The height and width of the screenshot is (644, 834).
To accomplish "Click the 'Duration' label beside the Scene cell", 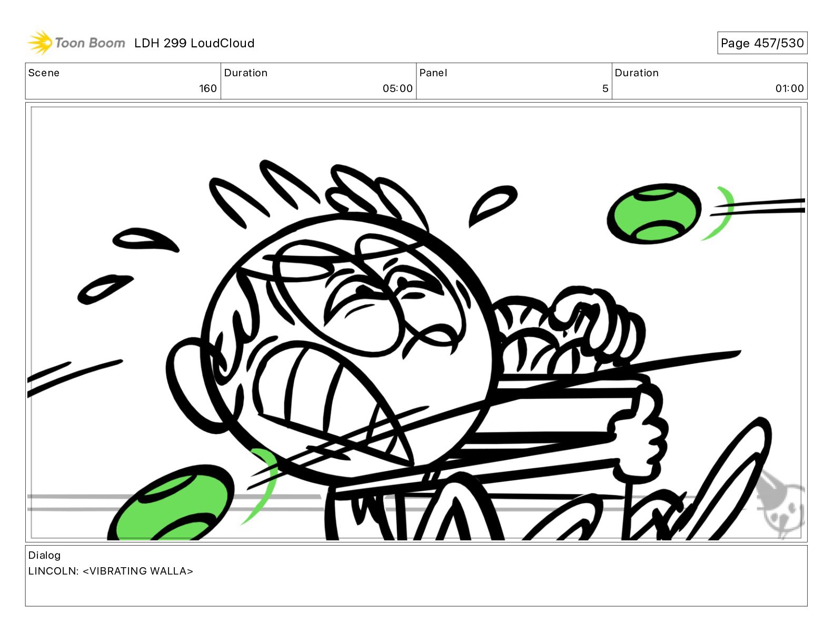I will tap(246, 73).
